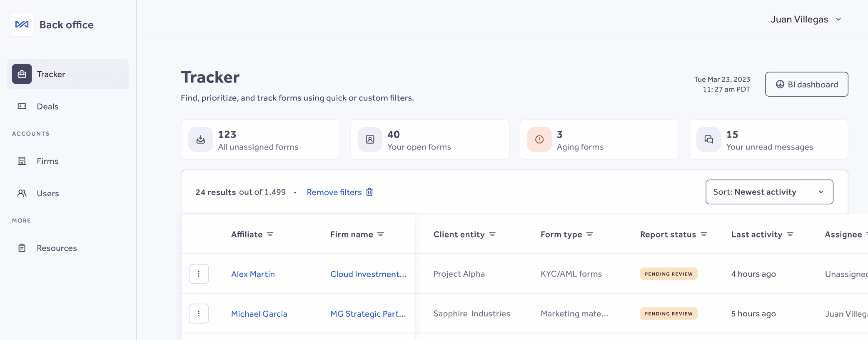Click the Deals ticket icon
Screen dimensions: 868x340
coord(22,107)
